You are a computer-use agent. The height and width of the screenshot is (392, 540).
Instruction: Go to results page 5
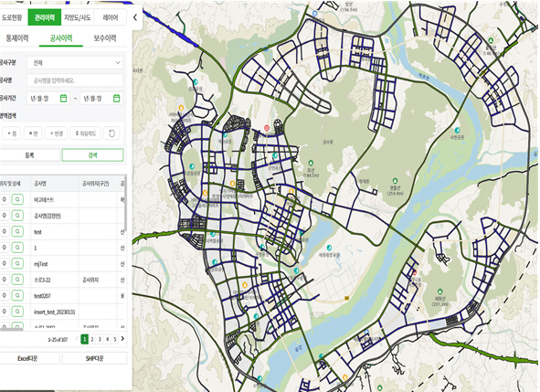pyautogui.click(x=115, y=339)
